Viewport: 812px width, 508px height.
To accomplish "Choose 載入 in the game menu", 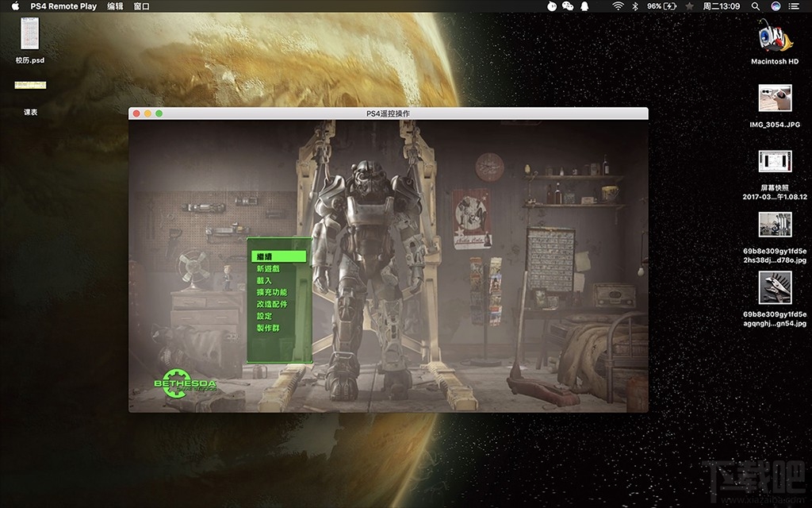I will point(264,280).
